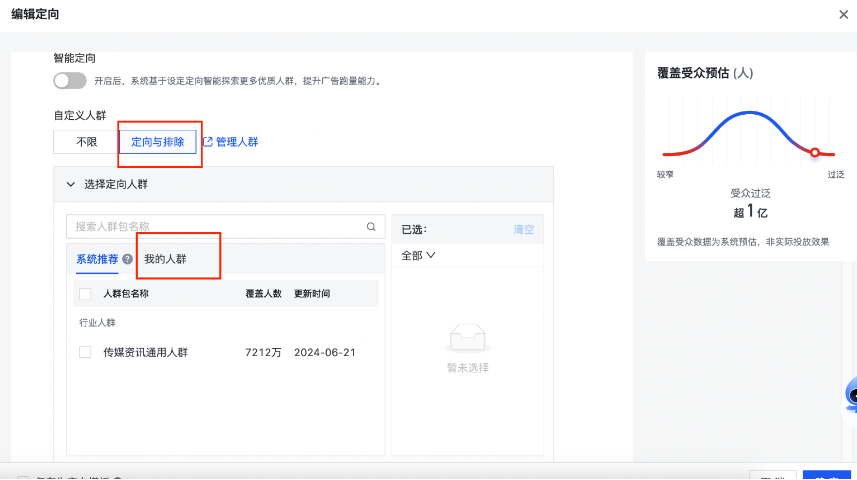Image resolution: width=857 pixels, height=480 pixels.
Task: Switch to the 系统推荐 tab
Action: pos(97,259)
